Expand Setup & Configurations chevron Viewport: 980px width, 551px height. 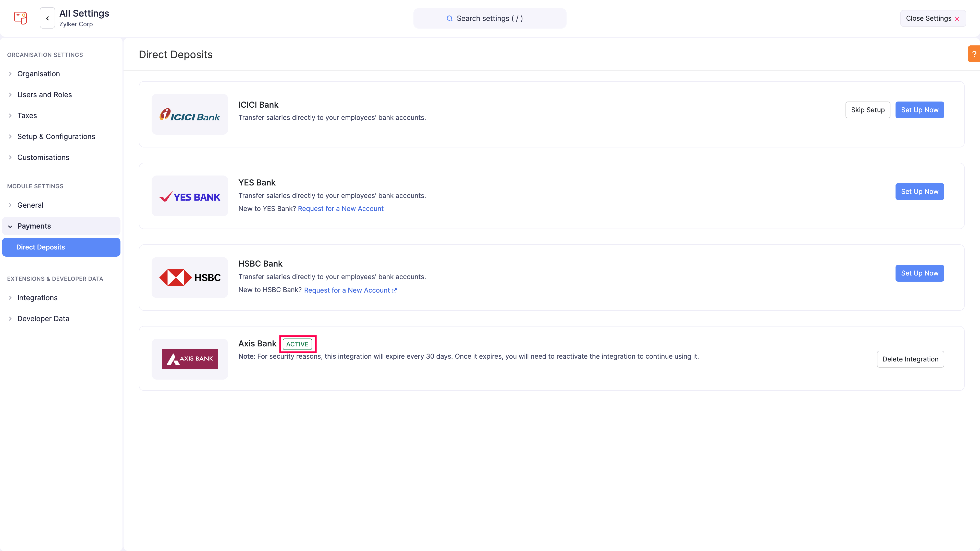click(10, 136)
